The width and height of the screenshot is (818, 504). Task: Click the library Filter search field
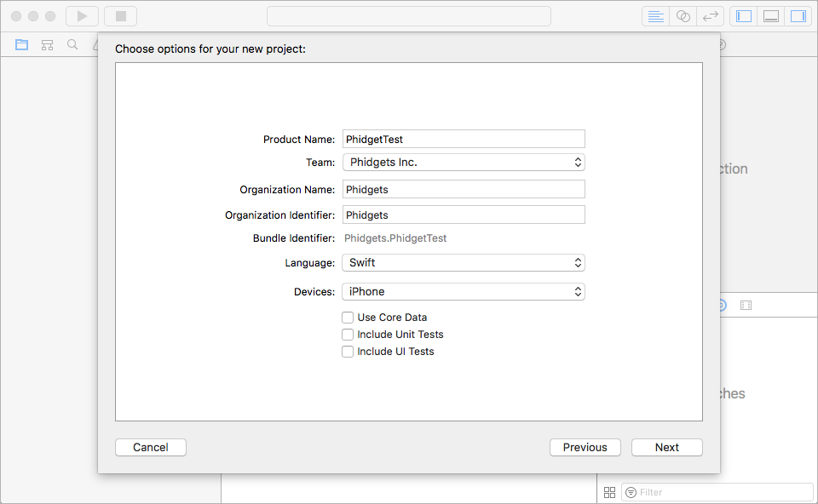tap(717, 492)
